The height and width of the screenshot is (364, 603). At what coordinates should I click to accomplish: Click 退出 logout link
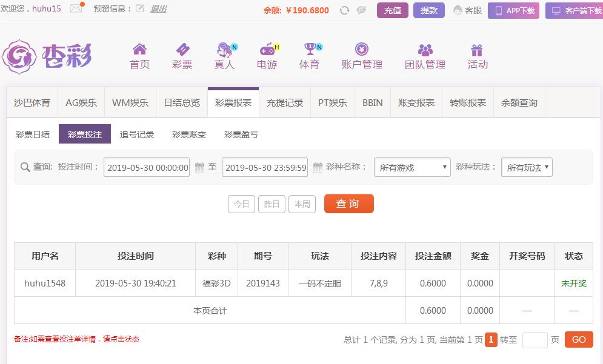click(158, 8)
